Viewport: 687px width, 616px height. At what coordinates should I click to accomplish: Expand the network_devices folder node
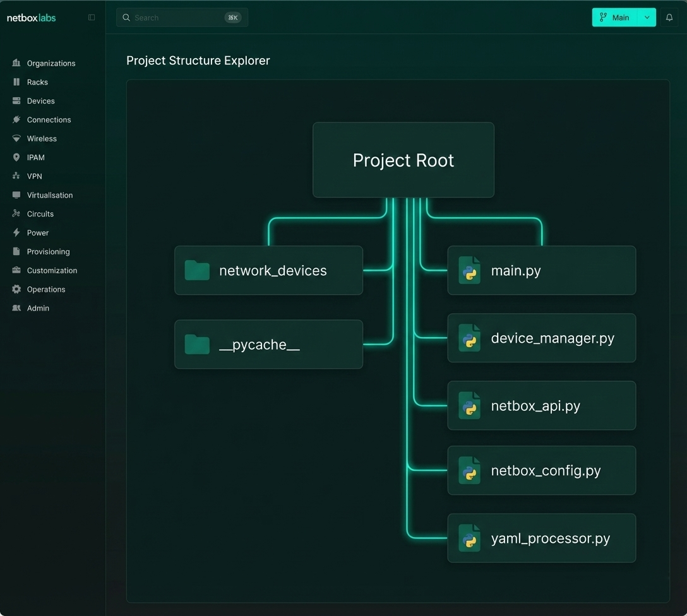pos(268,270)
